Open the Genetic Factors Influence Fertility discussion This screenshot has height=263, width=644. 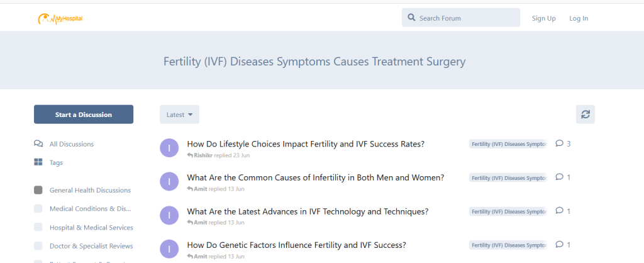point(296,245)
